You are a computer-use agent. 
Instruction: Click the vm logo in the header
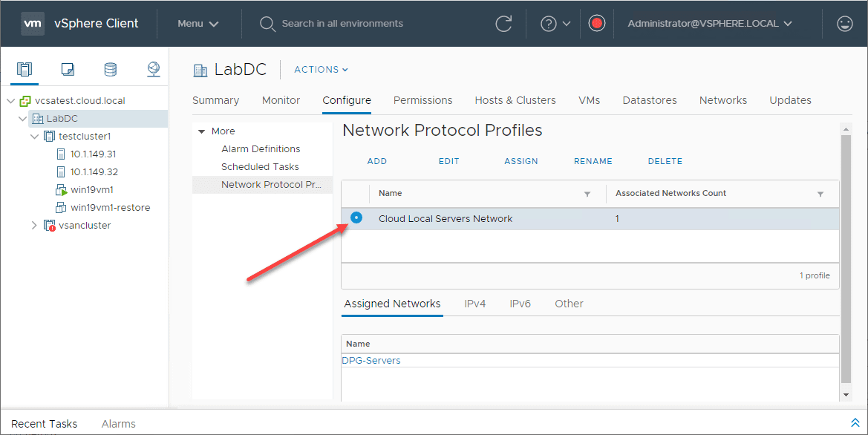[x=32, y=23]
